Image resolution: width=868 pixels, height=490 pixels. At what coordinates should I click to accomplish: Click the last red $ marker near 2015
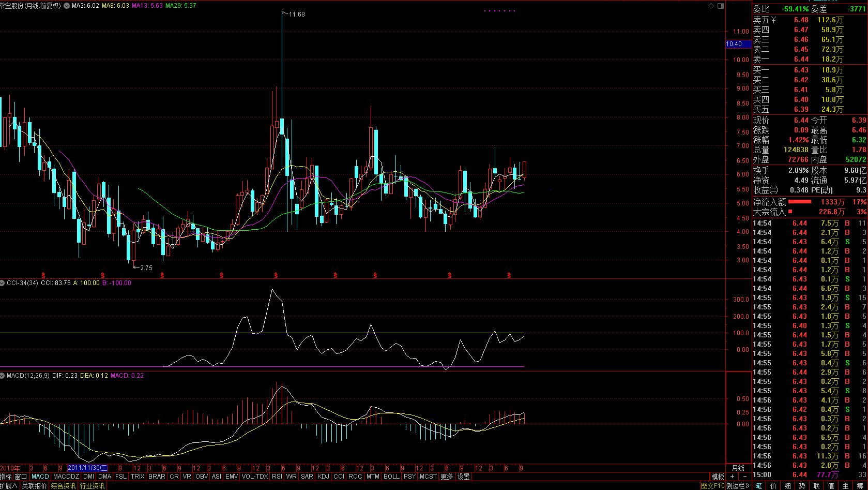(509, 275)
